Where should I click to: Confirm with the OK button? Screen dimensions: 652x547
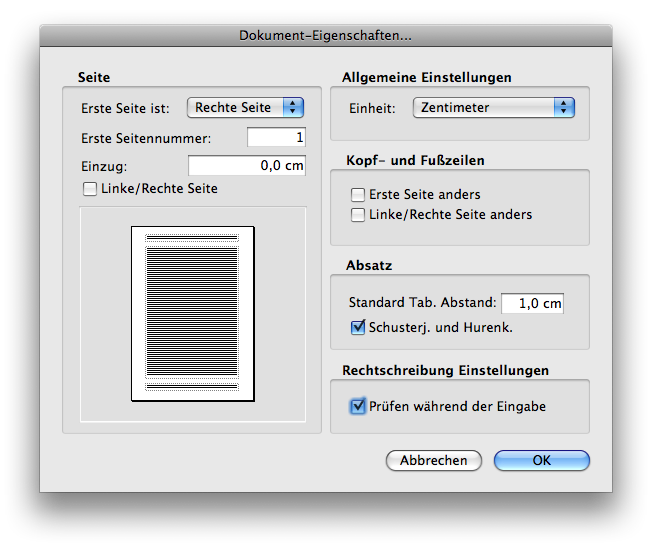pos(541,460)
